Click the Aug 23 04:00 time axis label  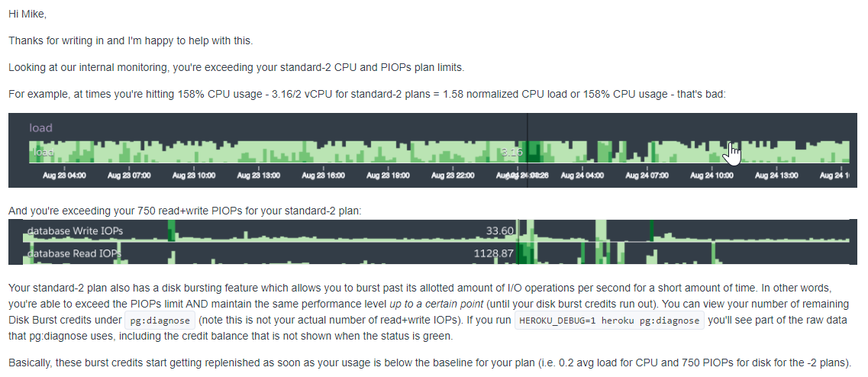[65, 175]
